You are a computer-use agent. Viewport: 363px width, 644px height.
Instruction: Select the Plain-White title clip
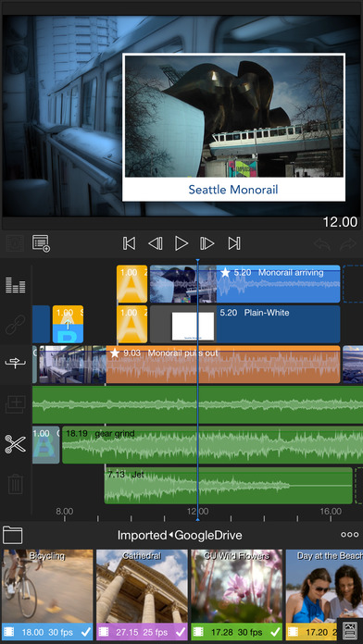245,324
